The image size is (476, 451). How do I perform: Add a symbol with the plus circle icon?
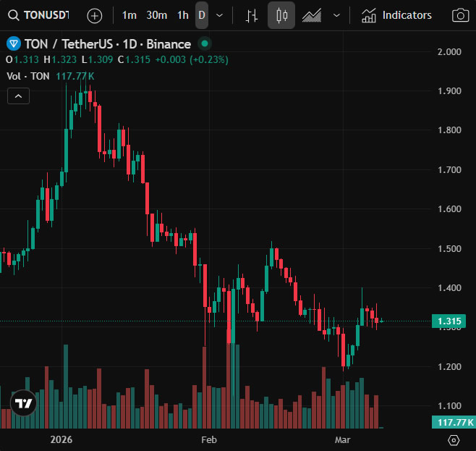click(95, 15)
